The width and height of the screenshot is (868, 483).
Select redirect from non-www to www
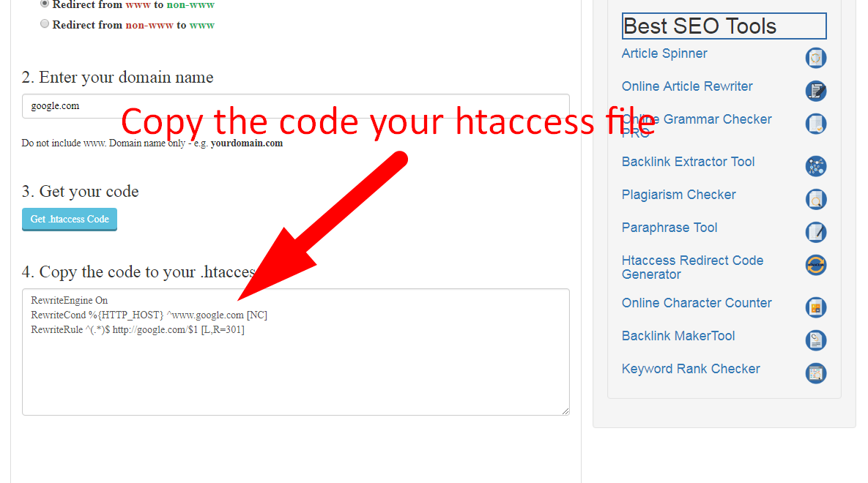point(44,23)
